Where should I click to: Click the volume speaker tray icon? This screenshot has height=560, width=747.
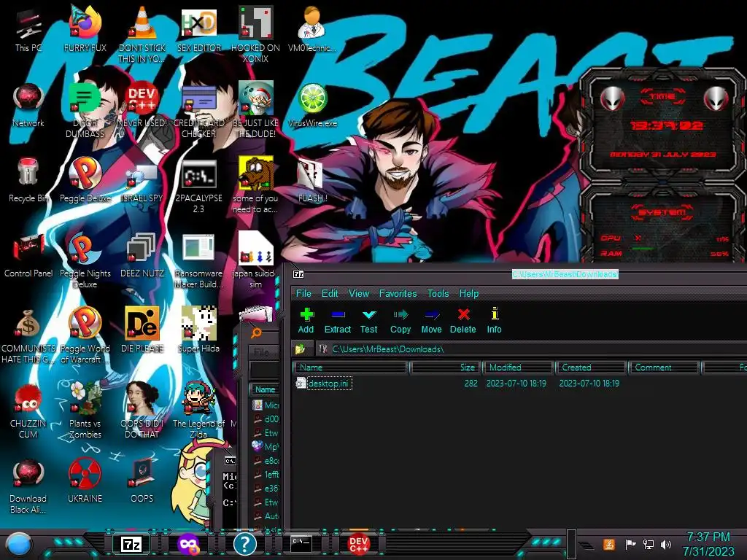coord(666,544)
